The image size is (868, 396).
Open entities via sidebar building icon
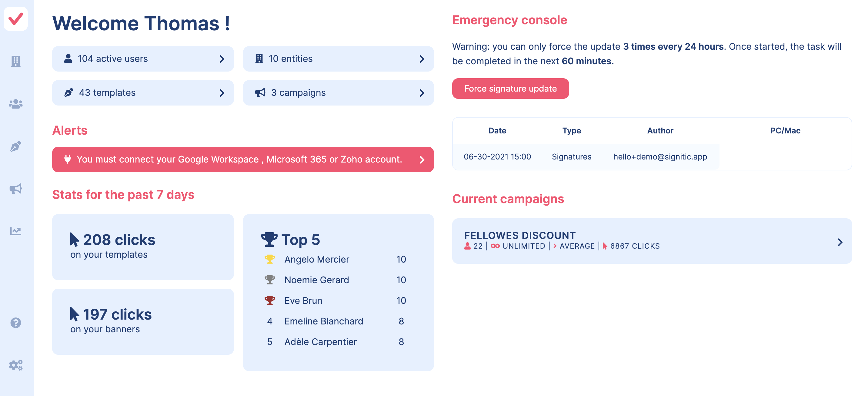click(x=16, y=61)
